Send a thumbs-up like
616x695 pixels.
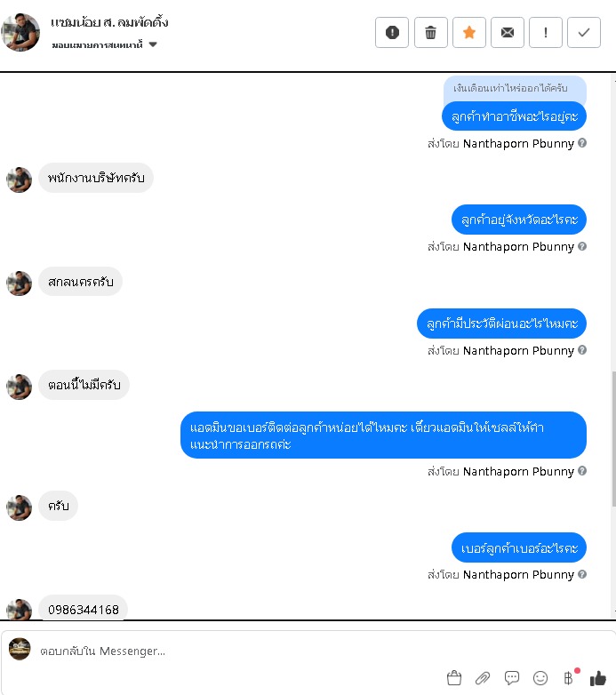[x=598, y=678]
